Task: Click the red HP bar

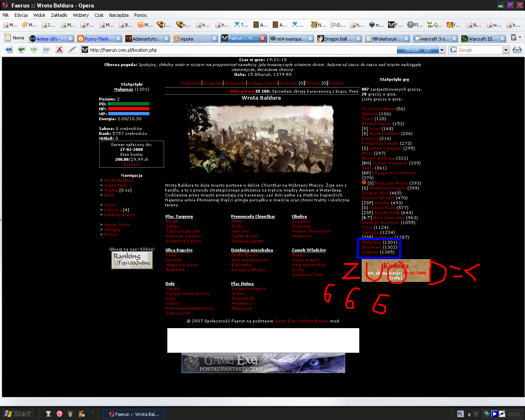Action: click(129, 109)
